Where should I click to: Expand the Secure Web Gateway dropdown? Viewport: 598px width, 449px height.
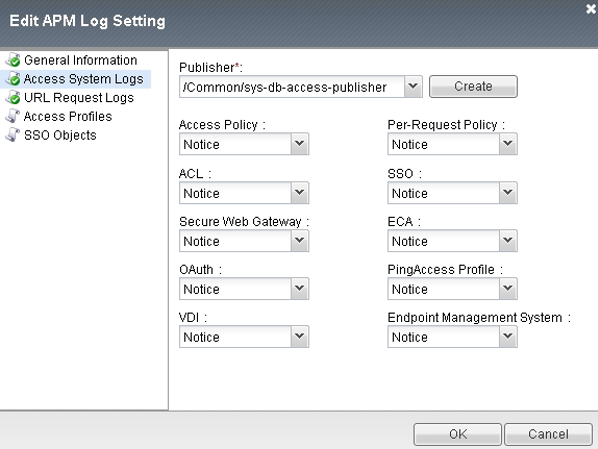point(244,241)
